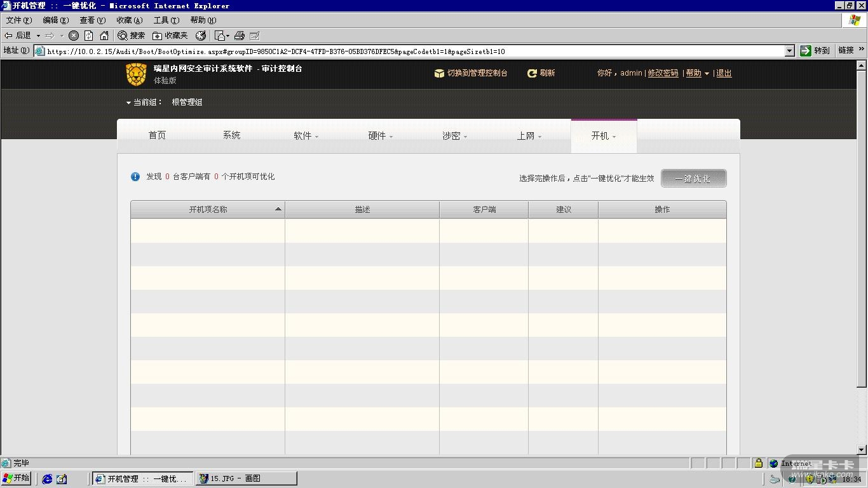This screenshot has height=488, width=868.
Task: Open the 上网 tab dropdown
Action: (x=529, y=136)
